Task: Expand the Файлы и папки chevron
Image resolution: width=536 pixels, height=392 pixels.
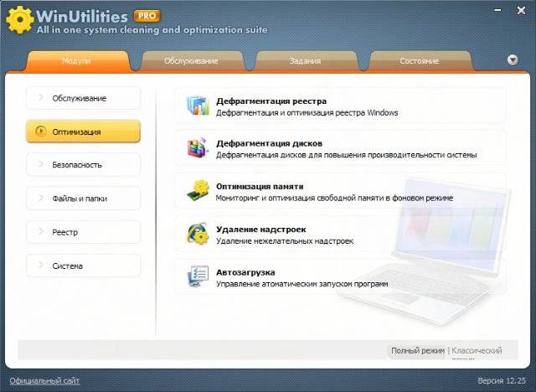Action: (41, 198)
